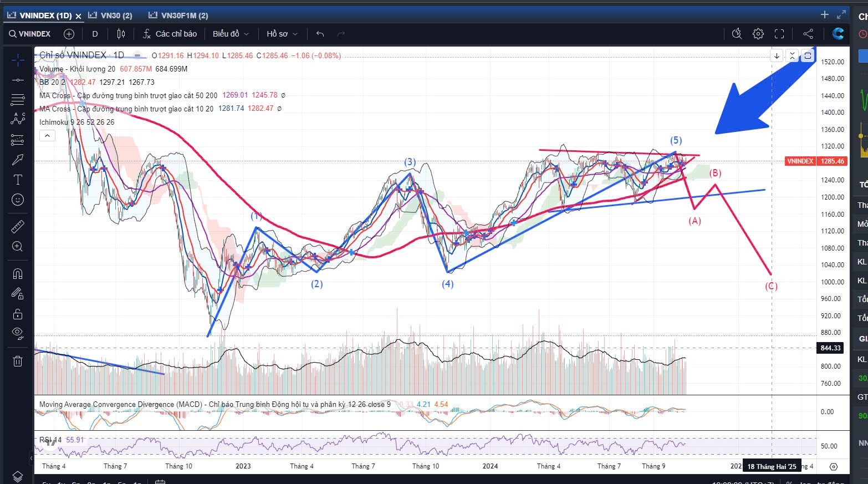868x484 pixels.
Task: Click the compare or add symbol plus icon
Action: coord(69,34)
